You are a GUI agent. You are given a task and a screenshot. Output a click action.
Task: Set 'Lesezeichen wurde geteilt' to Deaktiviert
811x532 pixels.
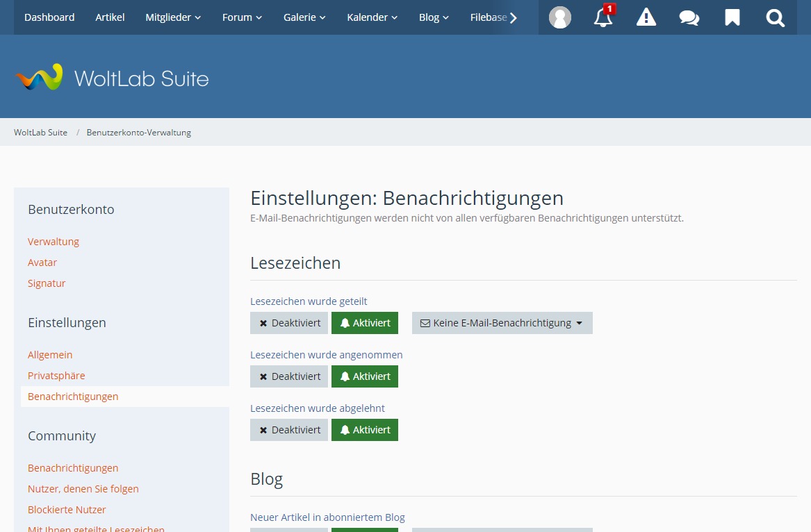pyautogui.click(x=289, y=323)
